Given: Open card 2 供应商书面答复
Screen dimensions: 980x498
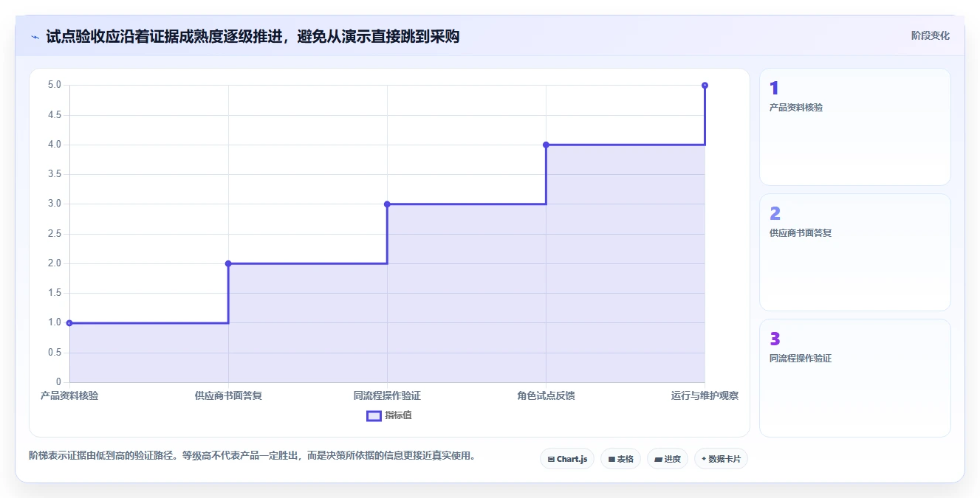Looking at the screenshot, I should pyautogui.click(x=855, y=252).
